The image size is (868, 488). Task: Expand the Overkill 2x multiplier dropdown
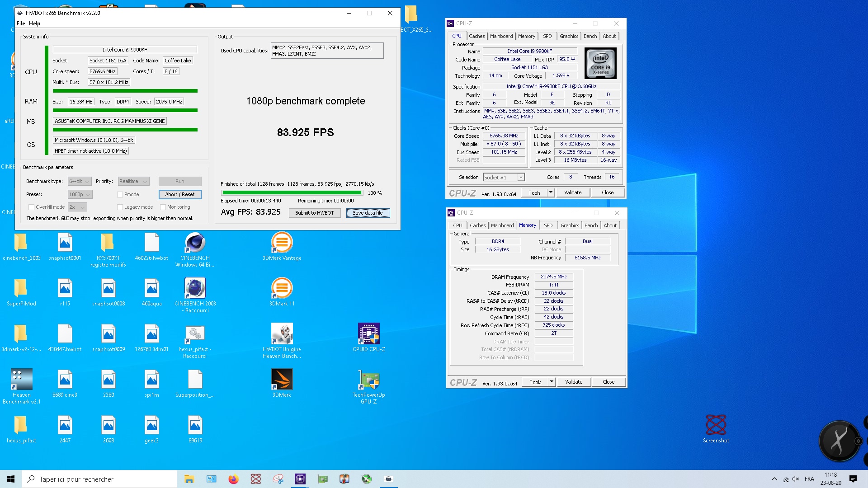click(x=77, y=207)
